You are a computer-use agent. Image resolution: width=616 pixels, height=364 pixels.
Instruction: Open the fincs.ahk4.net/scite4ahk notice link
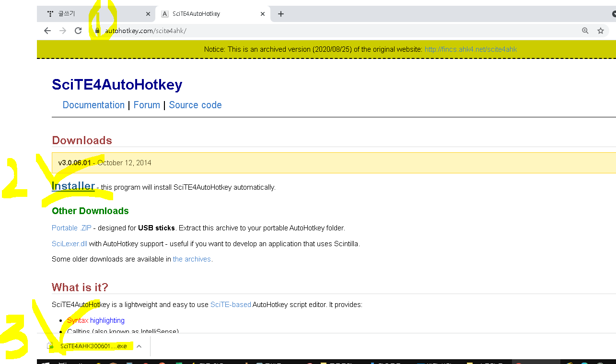471,49
